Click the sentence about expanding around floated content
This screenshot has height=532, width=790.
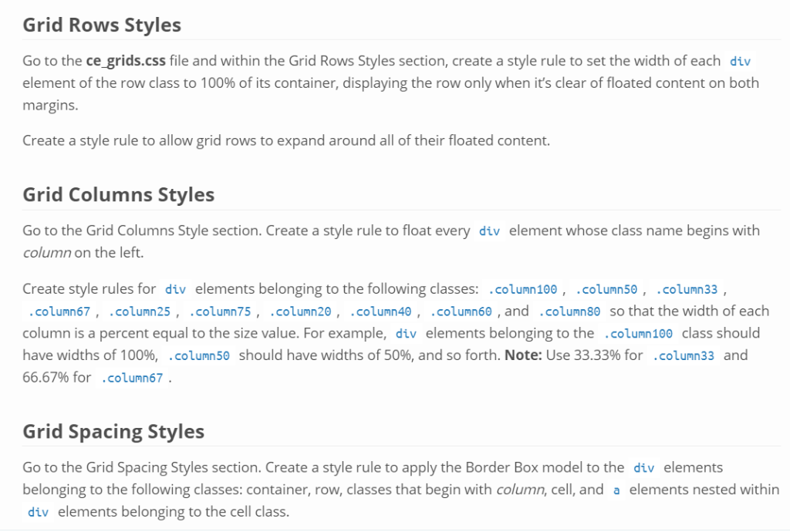(x=285, y=141)
